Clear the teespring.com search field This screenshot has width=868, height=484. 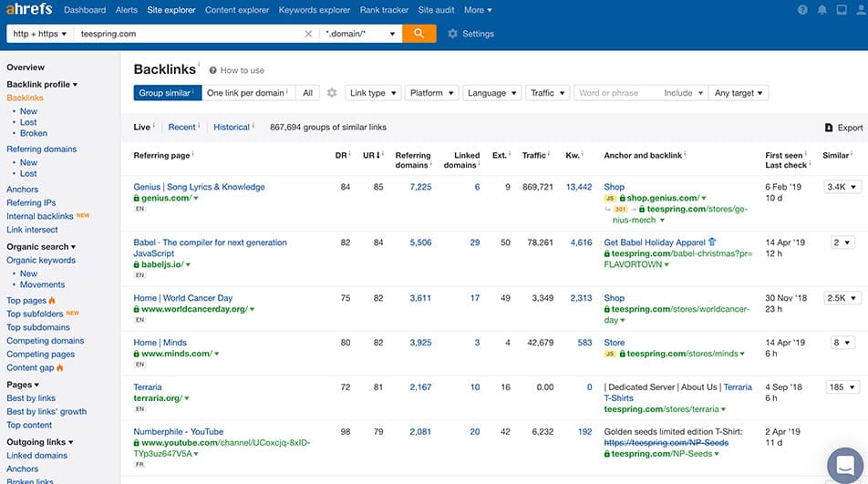[x=308, y=34]
